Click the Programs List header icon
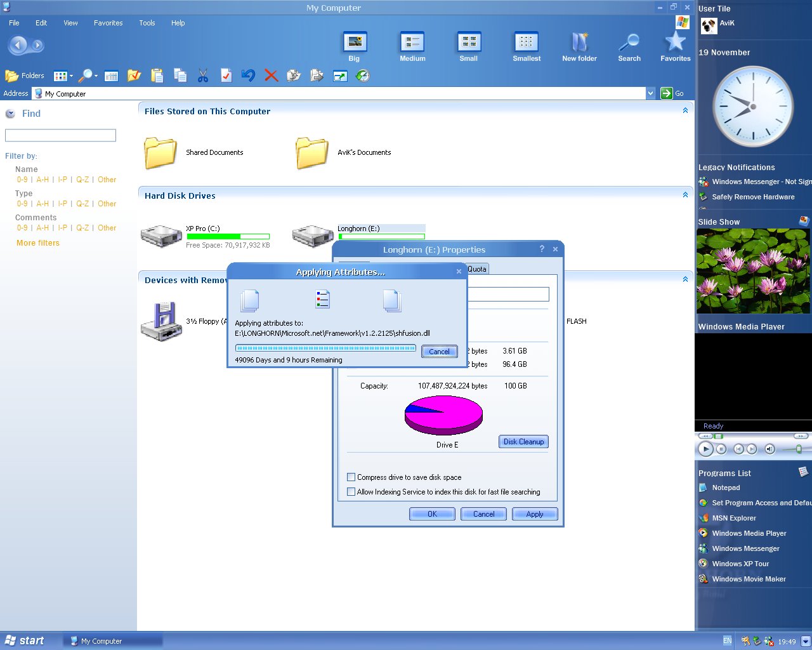The width and height of the screenshot is (812, 650). (804, 472)
